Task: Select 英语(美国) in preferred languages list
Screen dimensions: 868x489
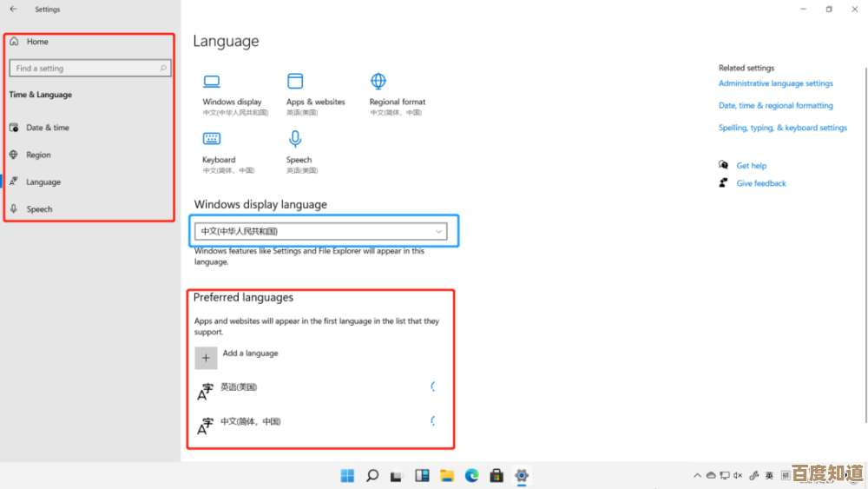Action: pos(239,387)
